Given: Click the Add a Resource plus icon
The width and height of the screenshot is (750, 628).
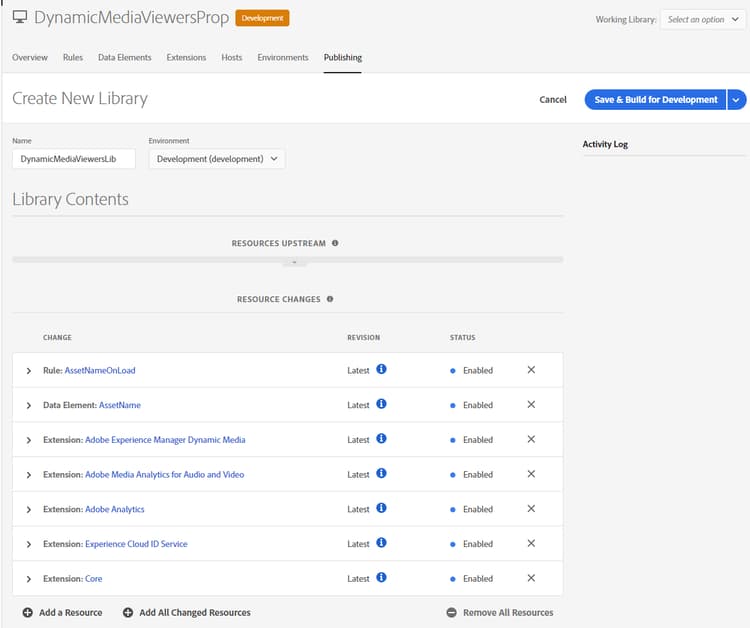Looking at the screenshot, I should [x=28, y=612].
